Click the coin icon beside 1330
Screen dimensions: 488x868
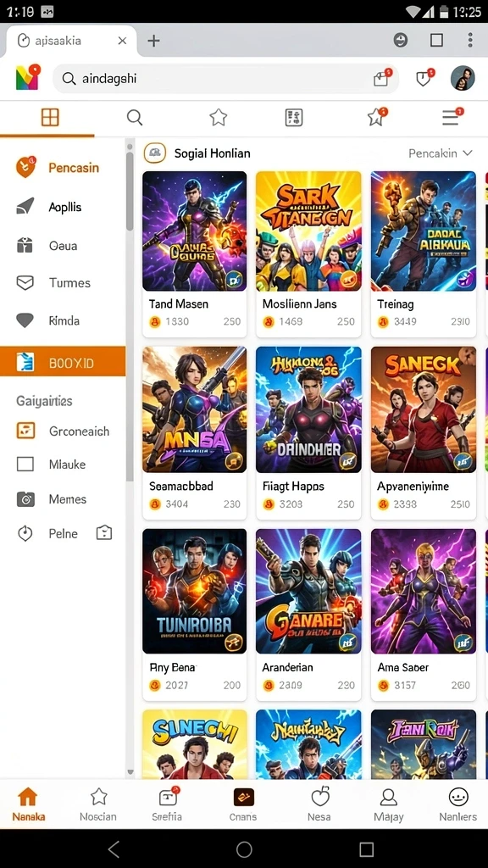click(155, 321)
